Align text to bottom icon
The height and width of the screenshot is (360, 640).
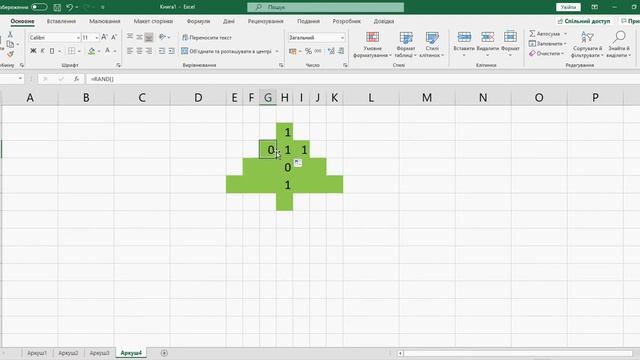[149, 37]
